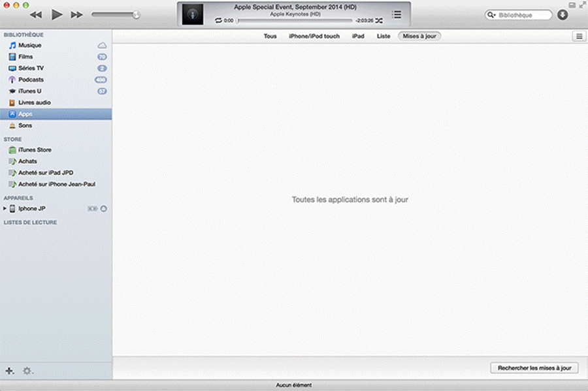Screen dimensions: 588x391
Task: Open the gear actions dropdown
Action: (x=27, y=371)
